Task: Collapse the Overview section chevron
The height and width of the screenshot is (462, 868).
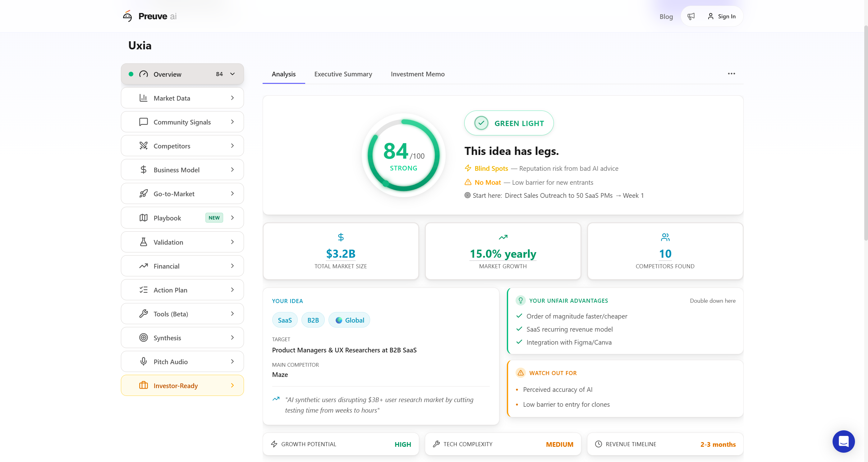Action: click(x=232, y=74)
